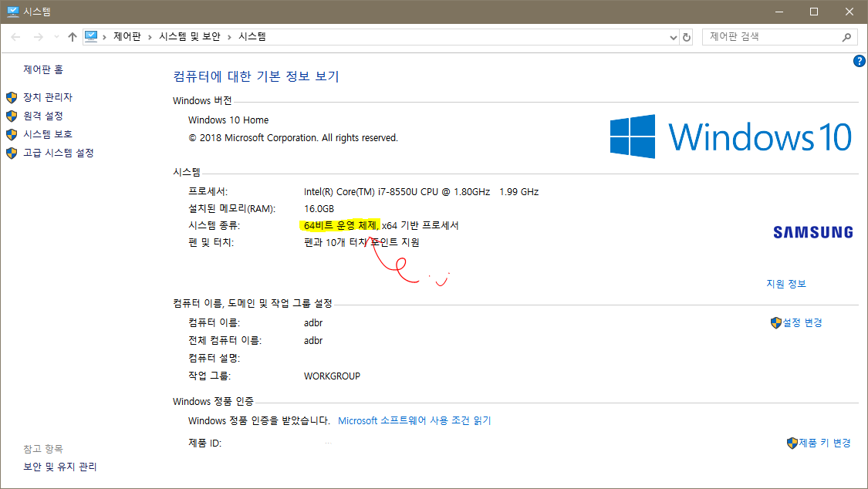Open address bar history dropdown
868x489 pixels.
pos(673,37)
